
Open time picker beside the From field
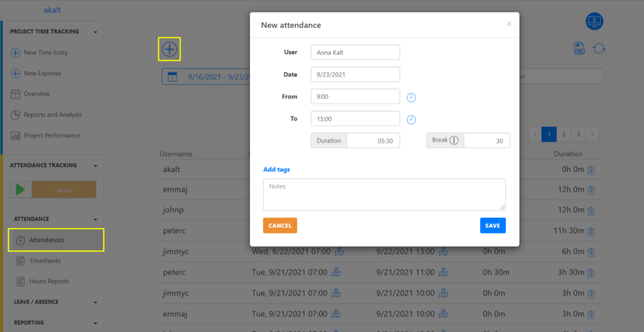(x=411, y=98)
